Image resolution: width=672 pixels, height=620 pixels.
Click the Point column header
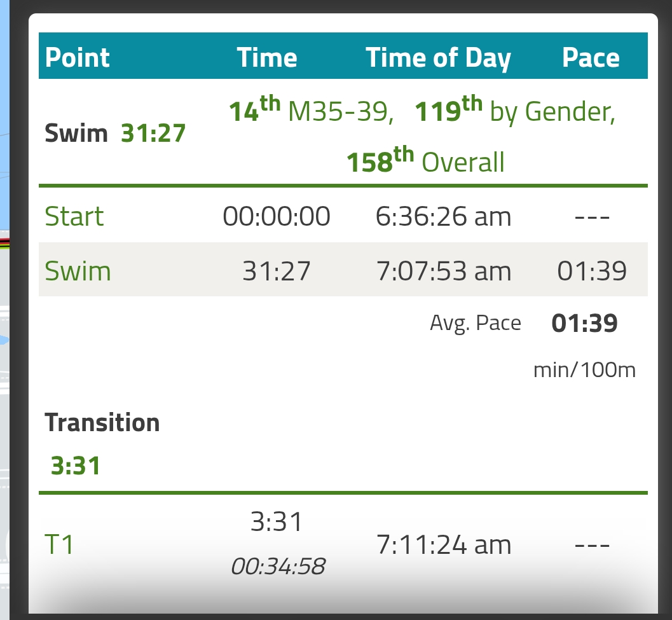(x=77, y=57)
